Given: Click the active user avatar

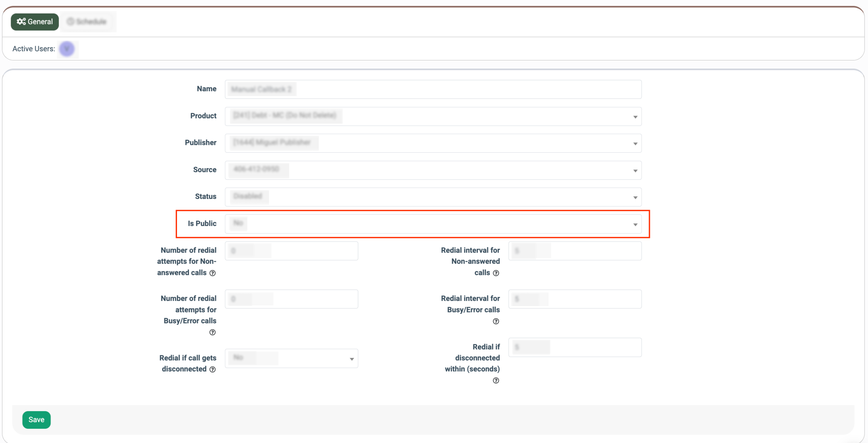Looking at the screenshot, I should click(67, 49).
